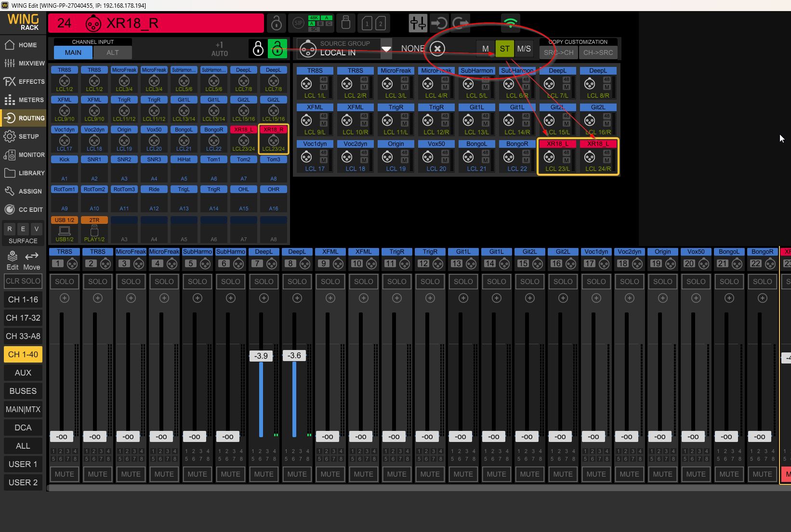This screenshot has height=532, width=791.
Task: Click the SD card 1 and 2 icon
Action: 374,23
